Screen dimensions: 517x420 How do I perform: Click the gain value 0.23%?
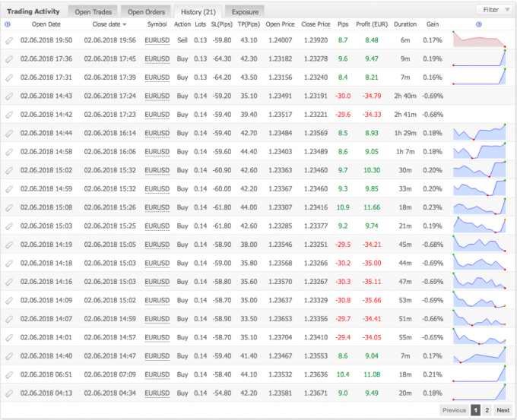(433, 207)
